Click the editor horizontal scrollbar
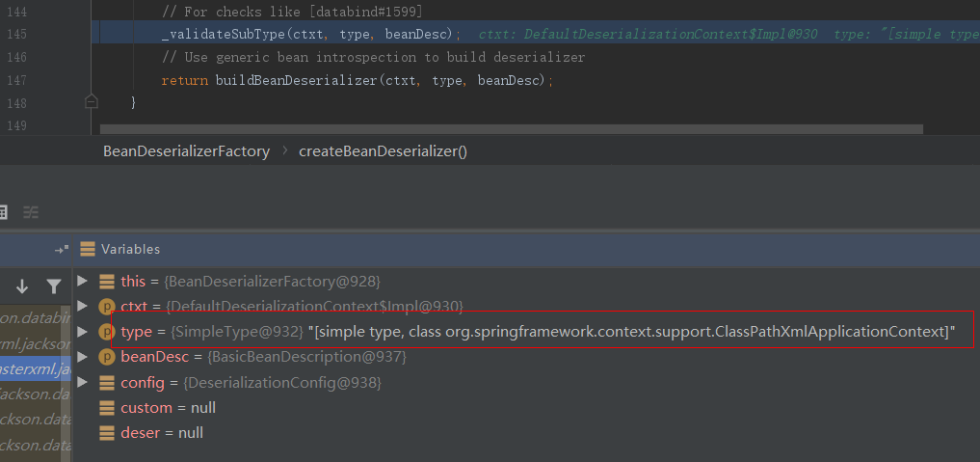Viewport: 980px width, 462px height. point(511,128)
